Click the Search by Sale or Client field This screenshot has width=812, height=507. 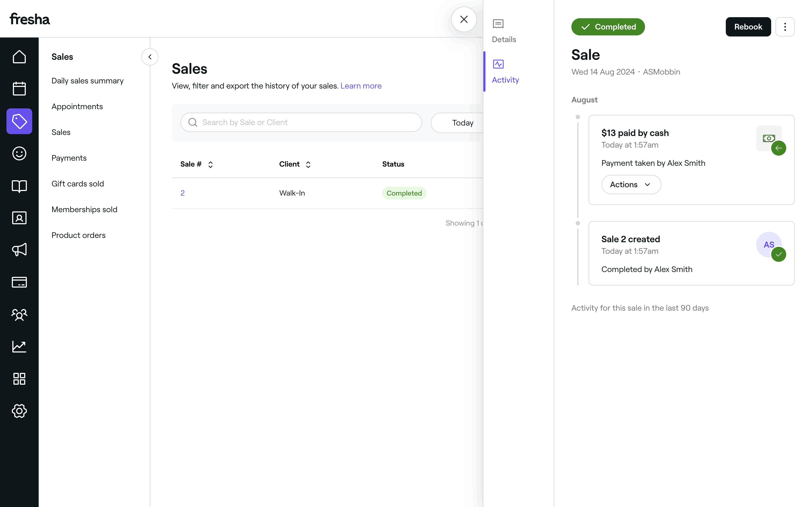click(x=301, y=122)
